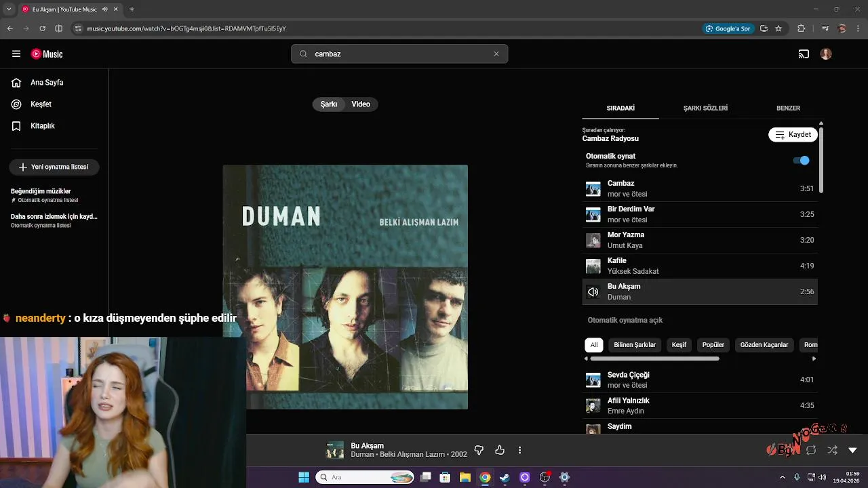Image resolution: width=868 pixels, height=488 pixels.
Task: Open the cast to device icon
Action: (x=804, y=54)
